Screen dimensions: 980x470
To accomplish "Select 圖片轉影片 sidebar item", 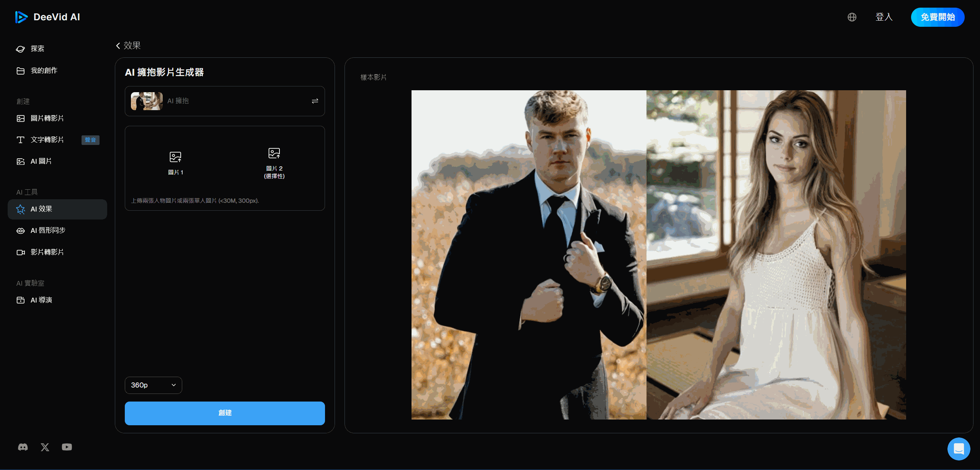I will (x=57, y=118).
